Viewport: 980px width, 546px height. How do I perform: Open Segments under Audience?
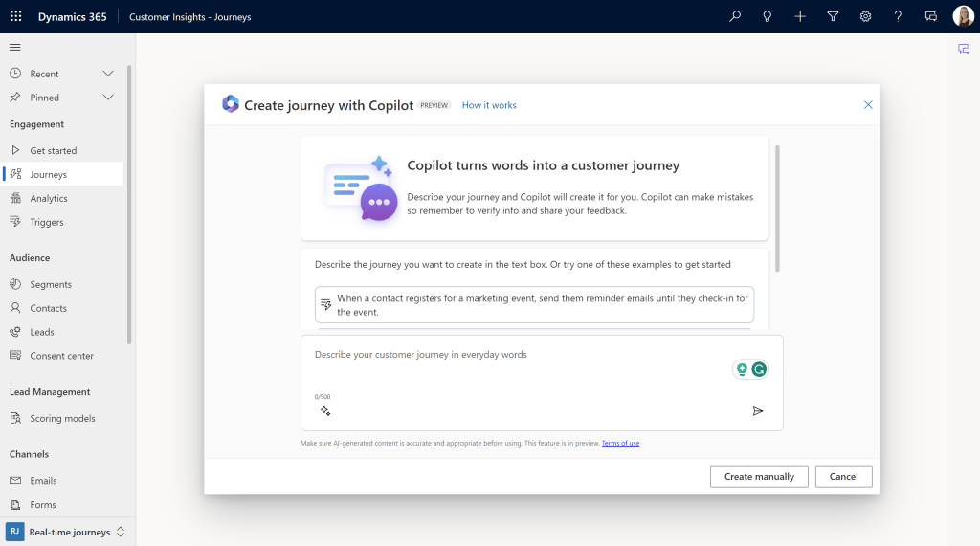(x=62, y=284)
